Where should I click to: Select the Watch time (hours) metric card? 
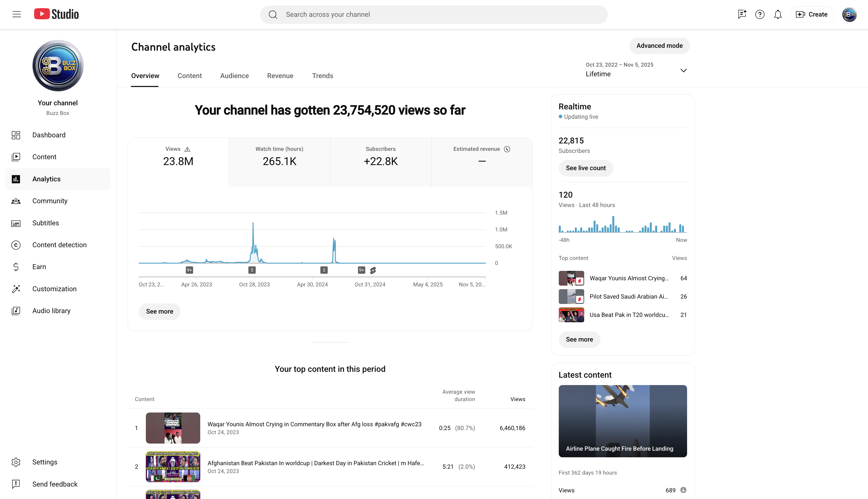(280, 162)
